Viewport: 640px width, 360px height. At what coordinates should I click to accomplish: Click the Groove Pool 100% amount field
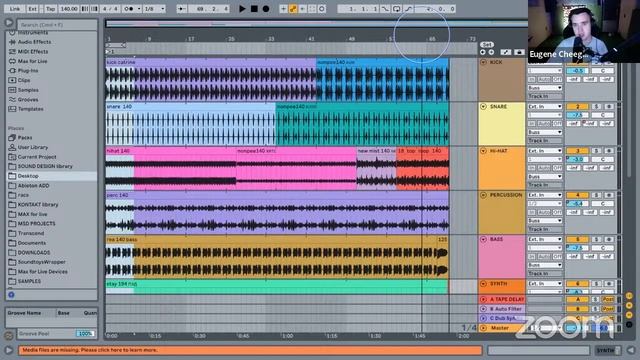point(85,333)
